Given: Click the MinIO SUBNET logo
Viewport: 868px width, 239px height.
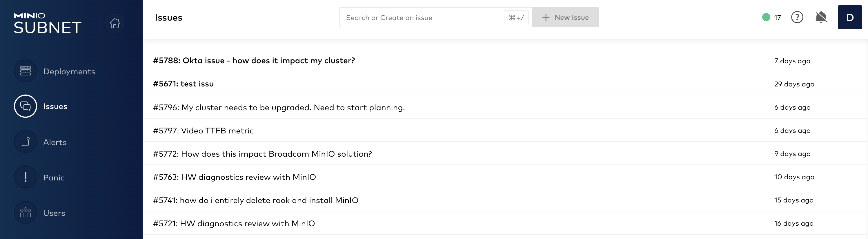Looking at the screenshot, I should [x=47, y=23].
